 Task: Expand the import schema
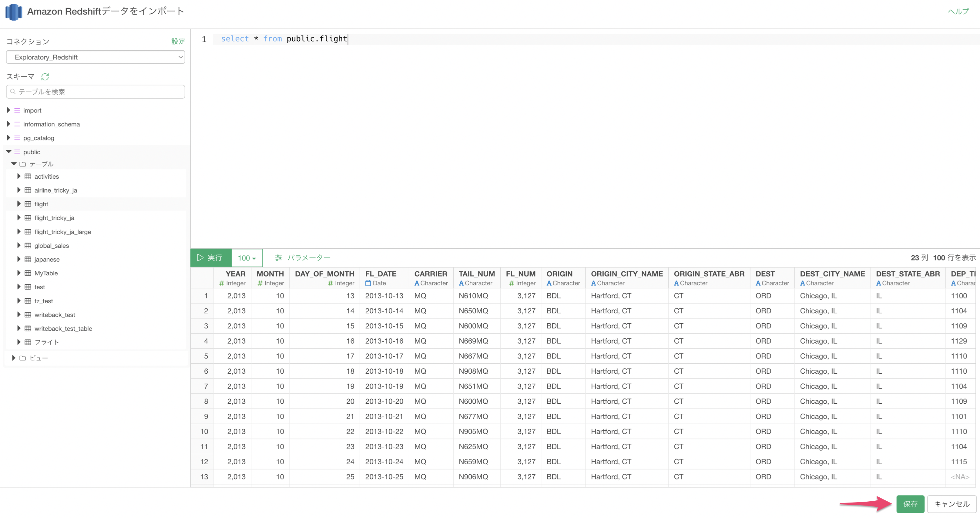[x=8, y=110]
